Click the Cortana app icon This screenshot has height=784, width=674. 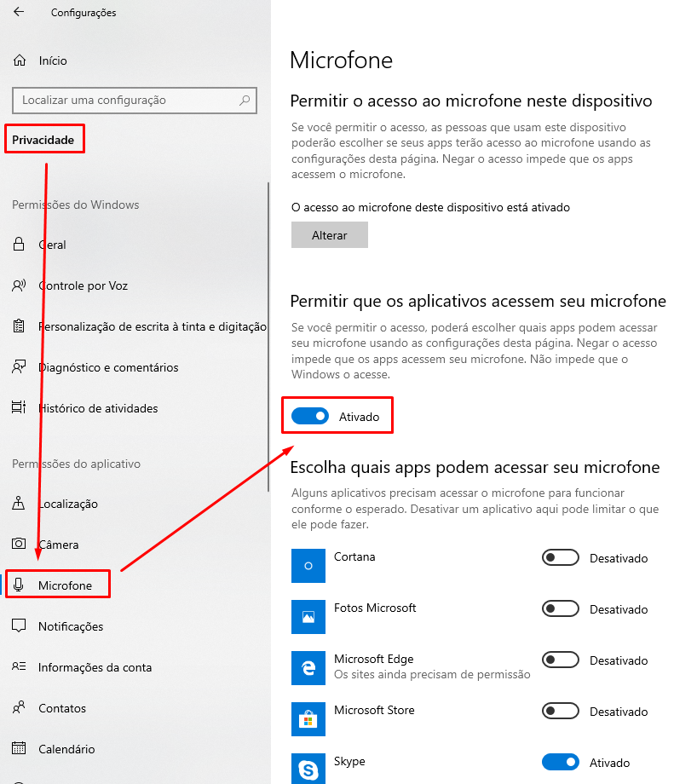tap(308, 565)
